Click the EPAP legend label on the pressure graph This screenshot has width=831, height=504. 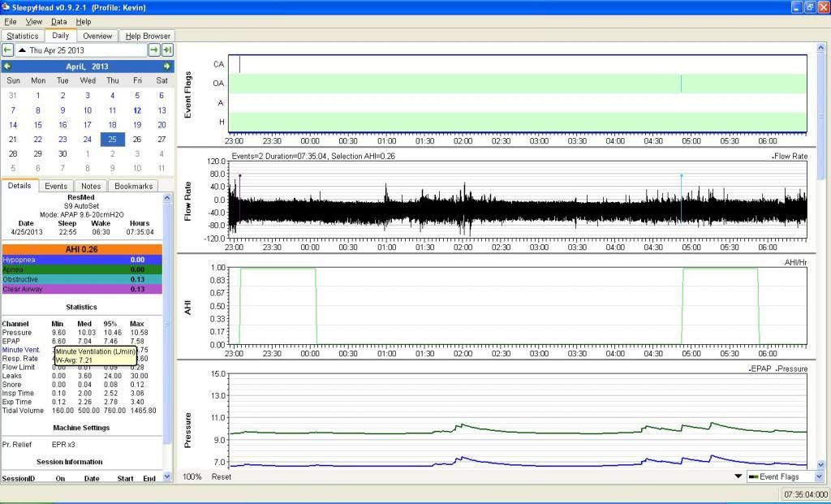(760, 368)
